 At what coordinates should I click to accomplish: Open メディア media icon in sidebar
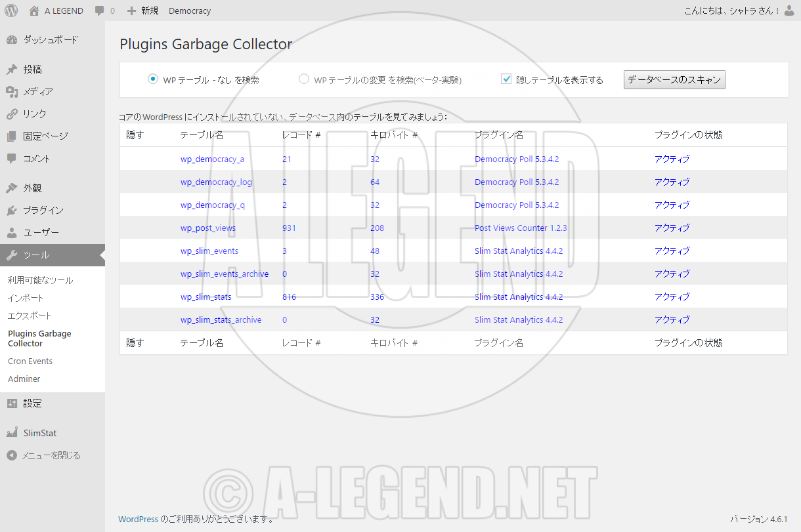tap(12, 92)
